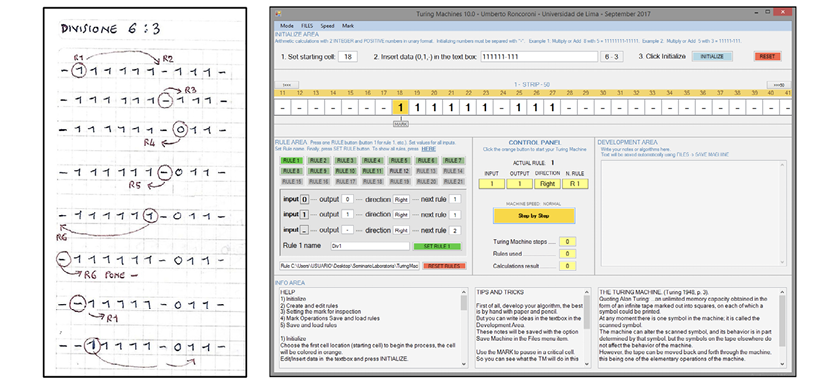Open the FILES menu
The image size is (837, 386).
click(307, 26)
